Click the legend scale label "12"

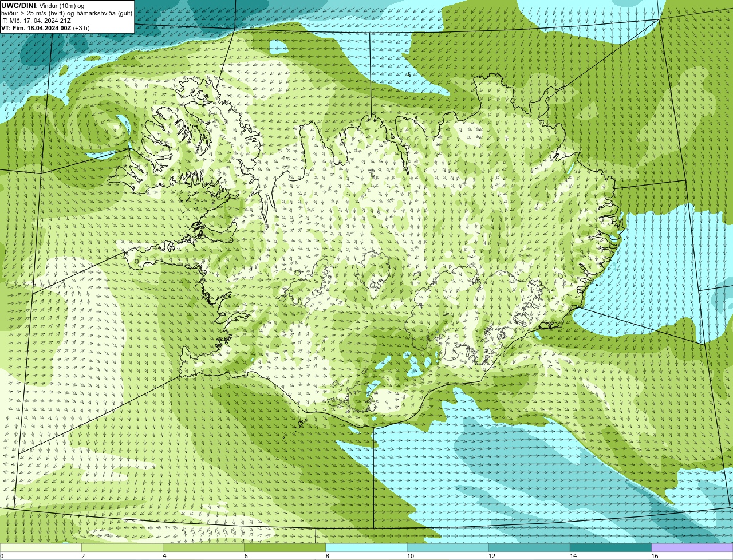492,556
